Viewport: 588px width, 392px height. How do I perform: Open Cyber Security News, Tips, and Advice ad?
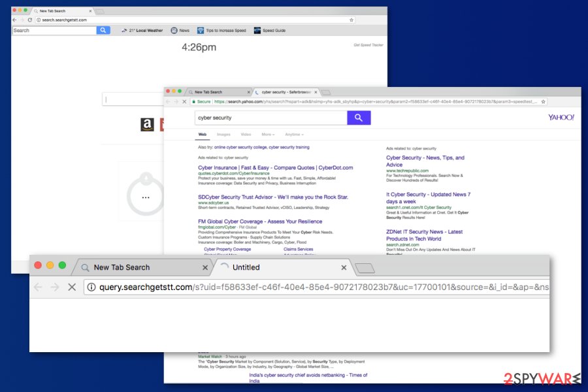point(425,161)
